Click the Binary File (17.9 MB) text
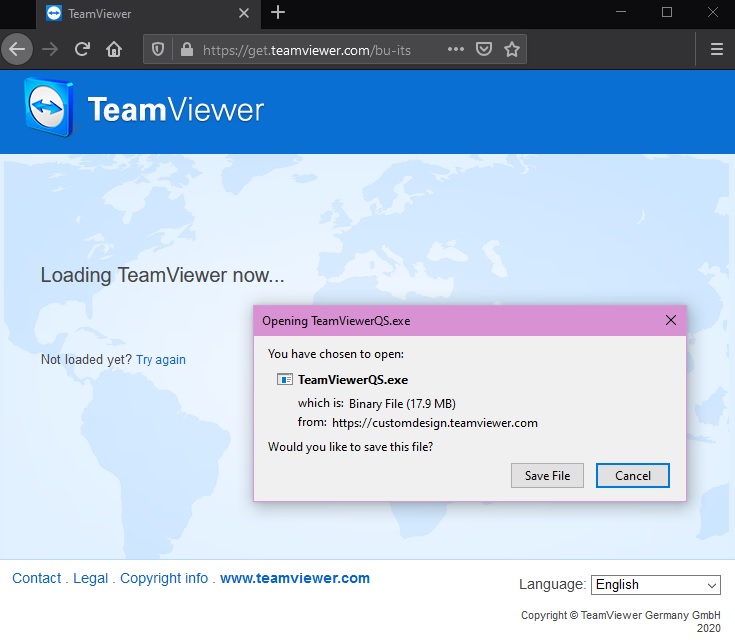The height and width of the screenshot is (642, 735). pyautogui.click(x=402, y=403)
